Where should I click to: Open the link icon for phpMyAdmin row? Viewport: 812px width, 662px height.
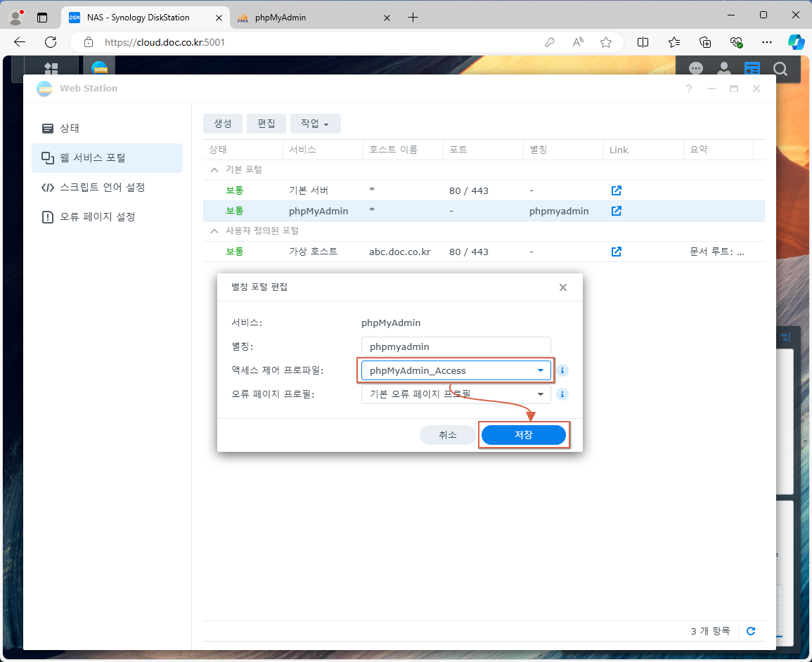point(617,211)
